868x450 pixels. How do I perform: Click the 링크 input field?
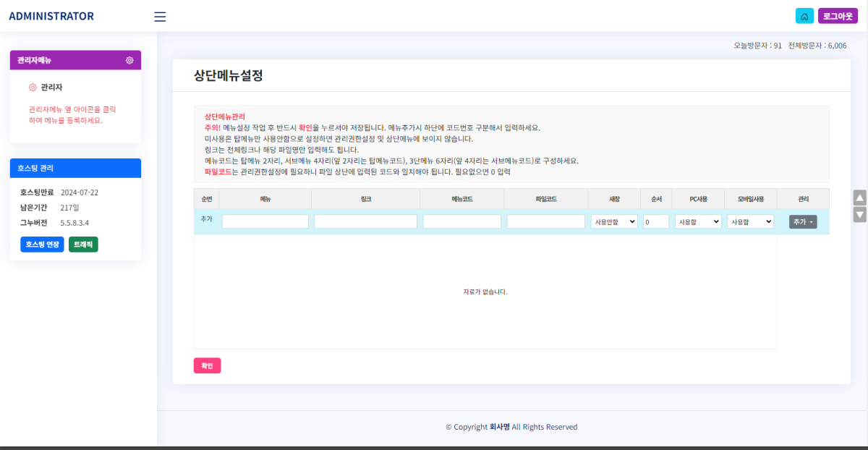tap(365, 221)
